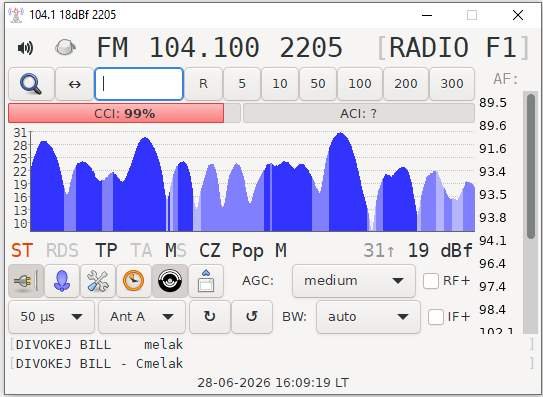Click the squelch stone icon
Image resolution: width=543 pixels, height=397 pixels.
click(x=65, y=47)
